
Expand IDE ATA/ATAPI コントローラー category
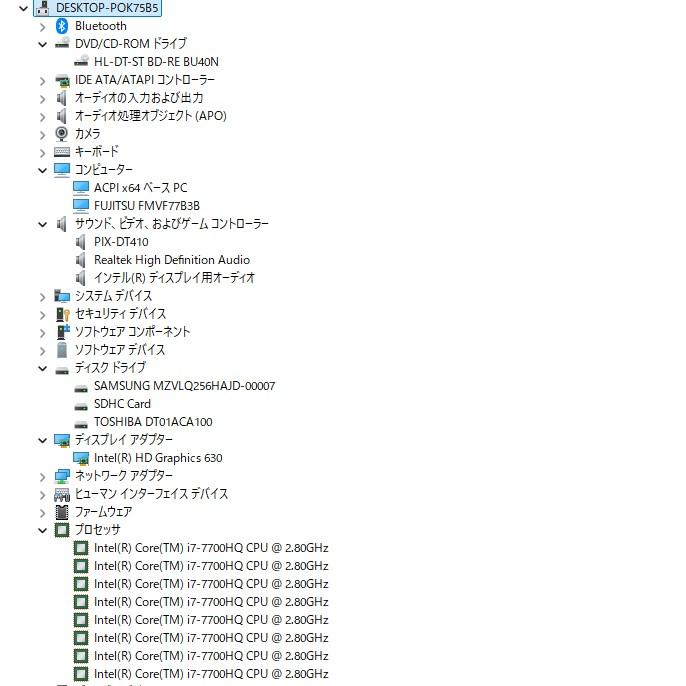(x=42, y=81)
